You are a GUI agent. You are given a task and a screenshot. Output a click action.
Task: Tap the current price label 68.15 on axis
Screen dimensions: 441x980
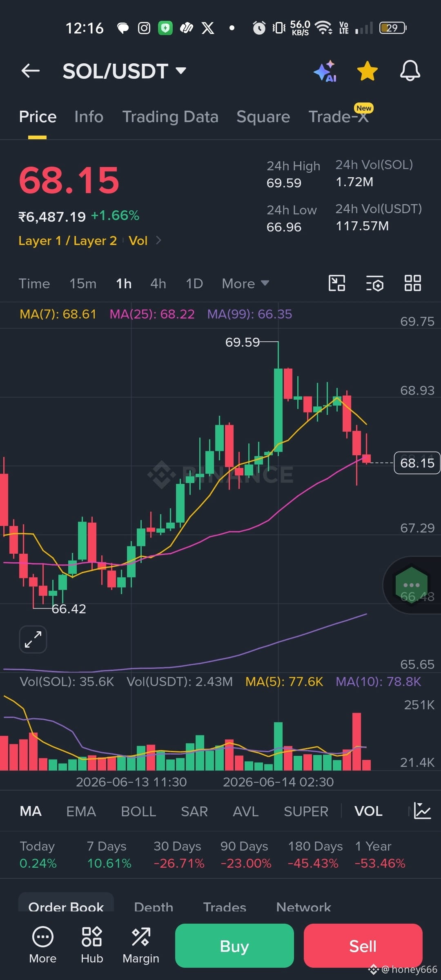[417, 463]
